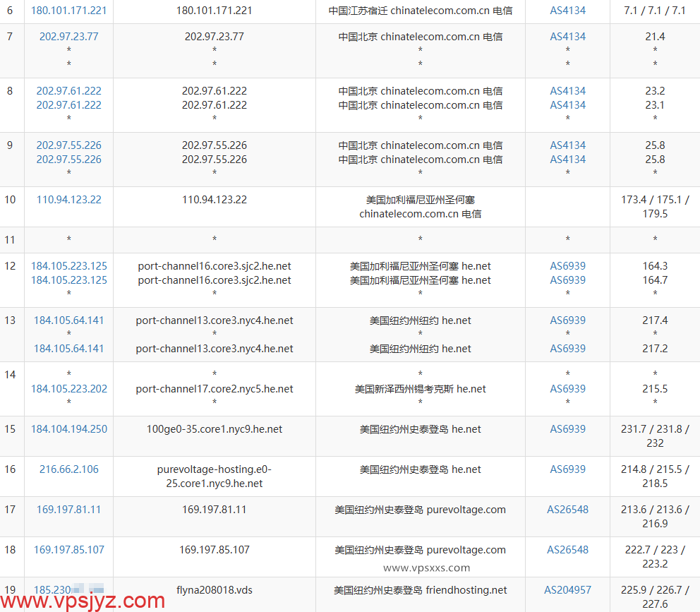Click the AS4134 link in hop 7 row

tap(567, 36)
